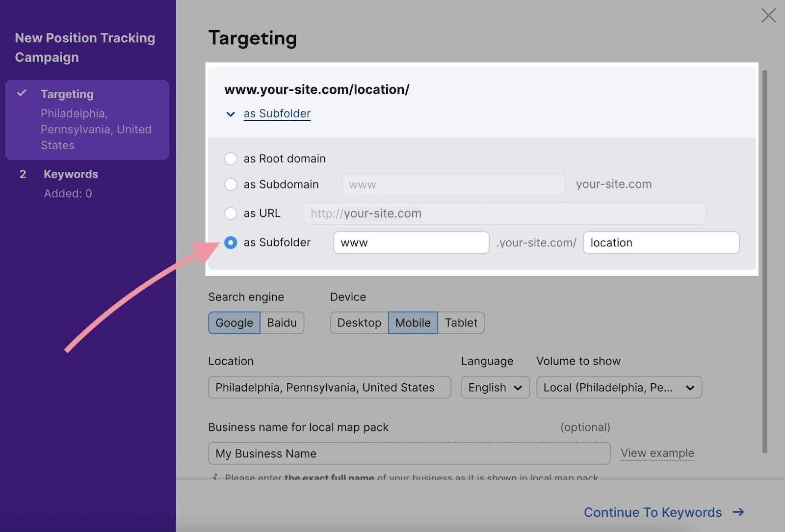Click the My Business Name input field
The height and width of the screenshot is (532, 785).
(409, 453)
